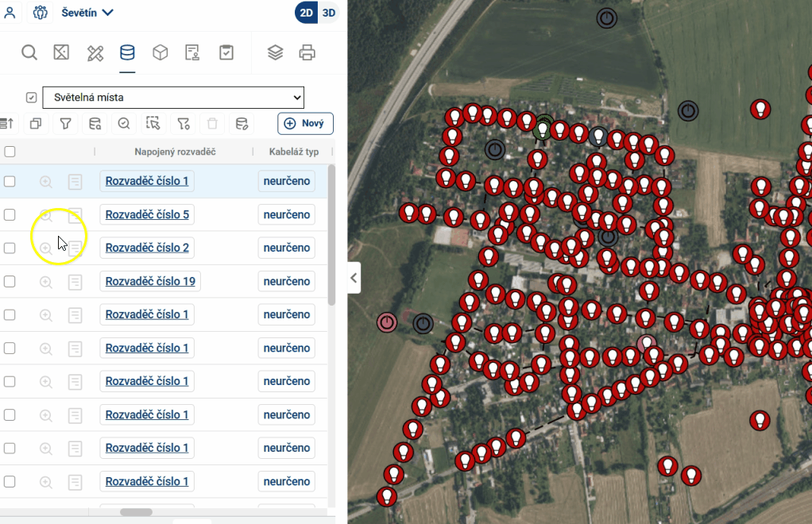Check the Rozvaděč číslo 19 row checkbox
The height and width of the screenshot is (524, 812).
[x=10, y=281]
